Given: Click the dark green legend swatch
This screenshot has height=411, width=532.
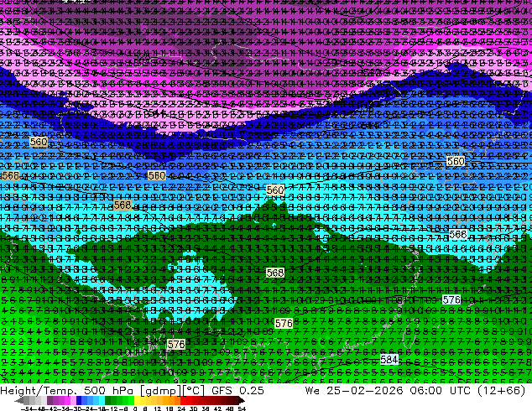Looking at the screenshot, I should [x=108, y=400].
